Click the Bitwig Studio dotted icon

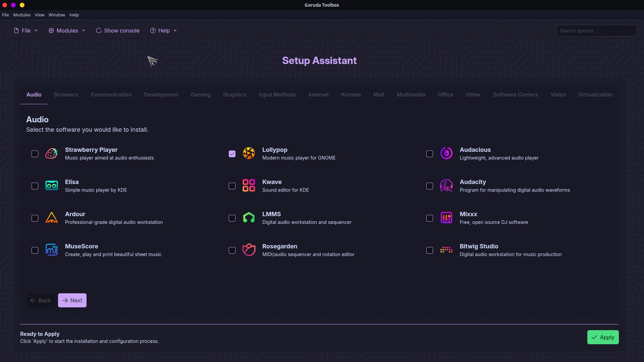point(446,250)
